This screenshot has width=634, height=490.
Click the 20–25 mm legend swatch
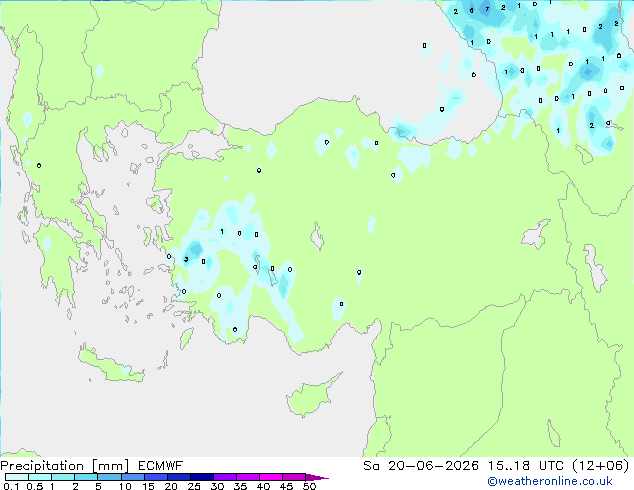[179, 477]
